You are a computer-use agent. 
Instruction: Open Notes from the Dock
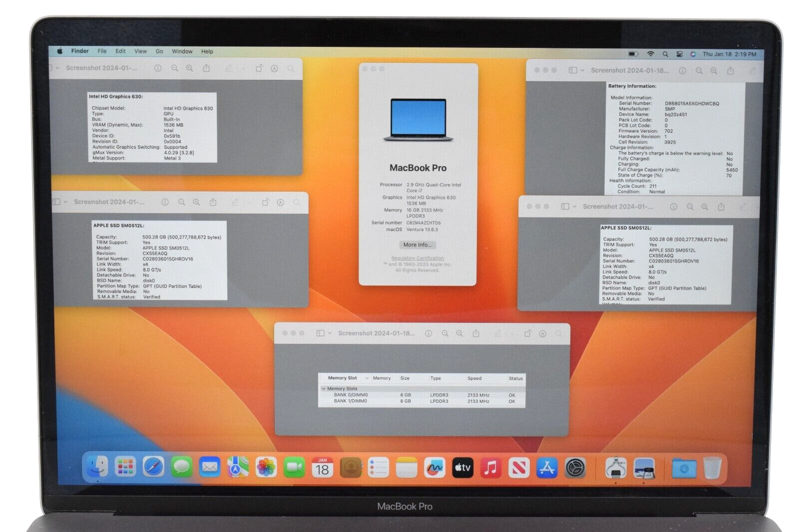[406, 467]
